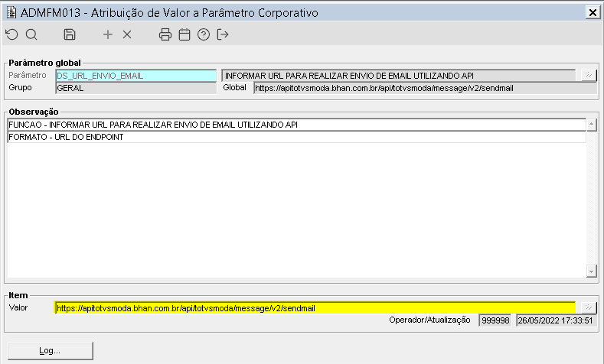Print using the printer icon
Image resolution: width=604 pixels, height=364 pixels.
165,34
